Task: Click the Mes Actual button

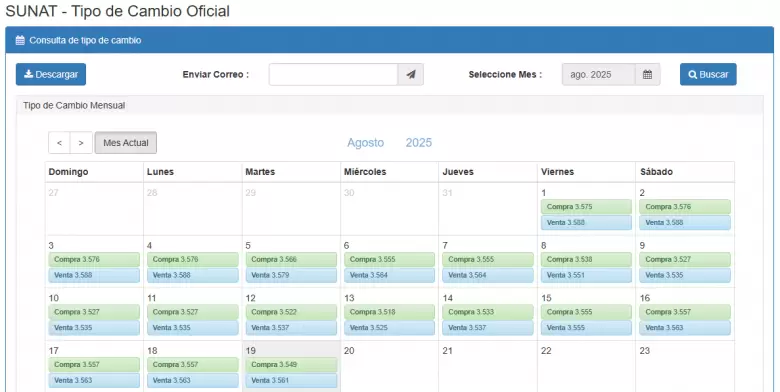Action: 126,143
